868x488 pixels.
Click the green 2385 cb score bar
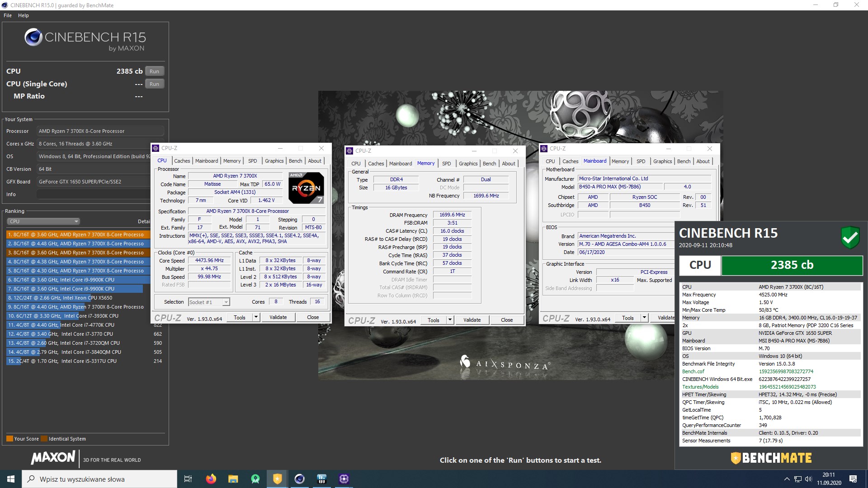coord(792,265)
